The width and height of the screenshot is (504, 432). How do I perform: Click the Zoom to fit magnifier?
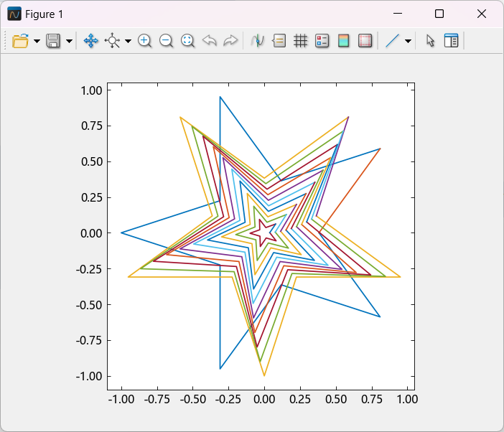click(x=187, y=41)
